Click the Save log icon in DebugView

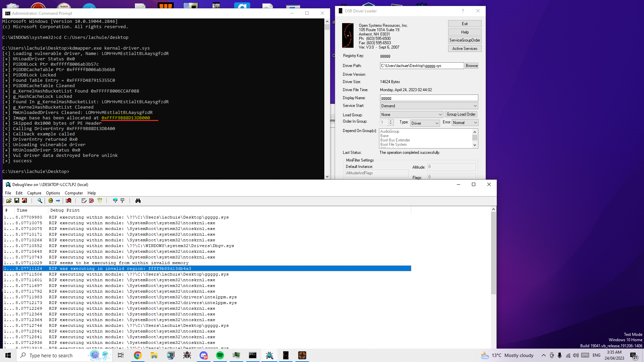(16, 200)
